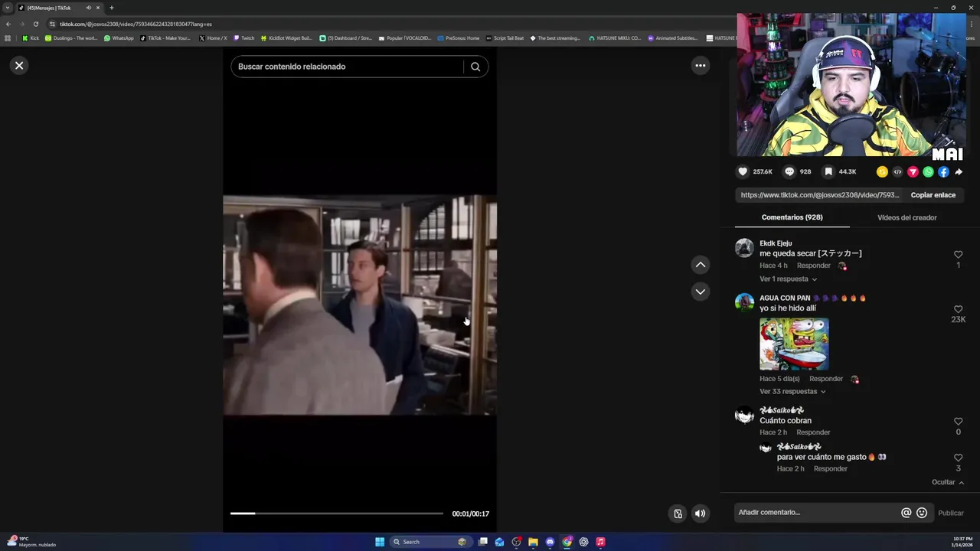The image size is (980, 551).
Task: Open the SpongeBob image in comment
Action: click(794, 344)
